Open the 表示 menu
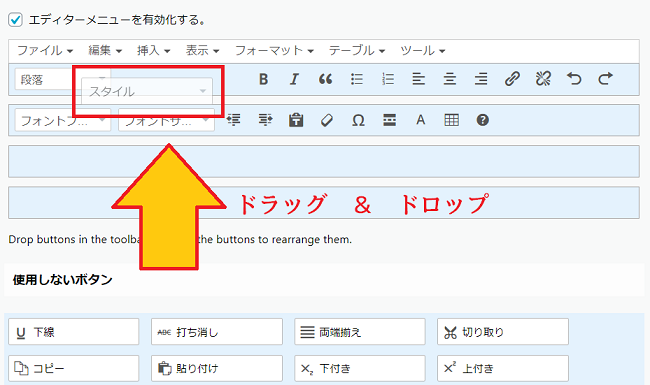The width and height of the screenshot is (650, 385). pyautogui.click(x=202, y=51)
